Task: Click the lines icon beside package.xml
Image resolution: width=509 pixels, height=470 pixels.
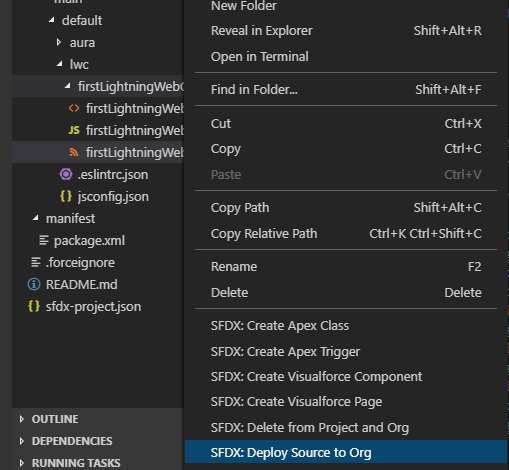Action: [44, 240]
